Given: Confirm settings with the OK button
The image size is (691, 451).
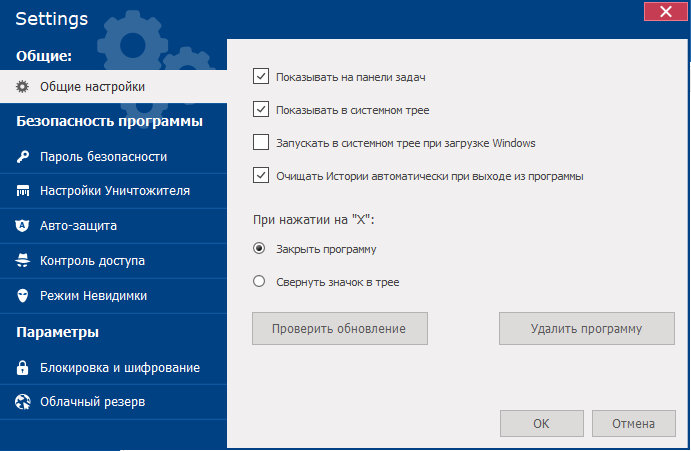Looking at the screenshot, I should point(541,423).
